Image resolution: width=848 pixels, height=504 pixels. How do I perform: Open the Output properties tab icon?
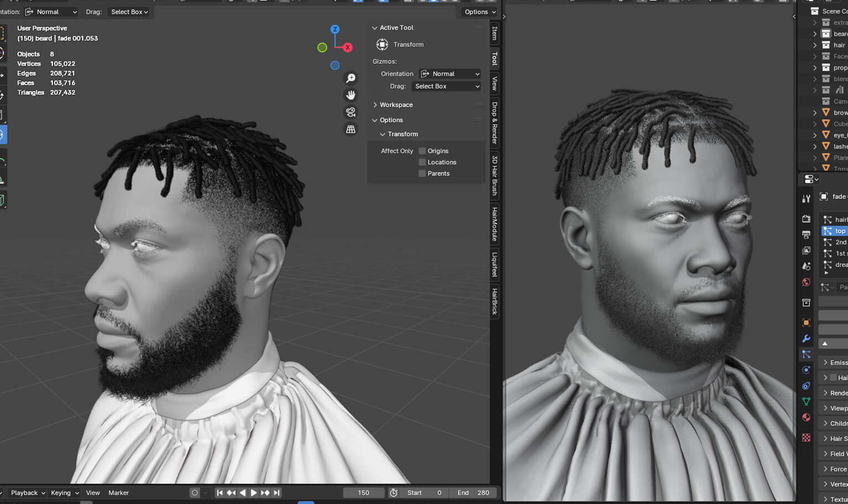pyautogui.click(x=806, y=235)
